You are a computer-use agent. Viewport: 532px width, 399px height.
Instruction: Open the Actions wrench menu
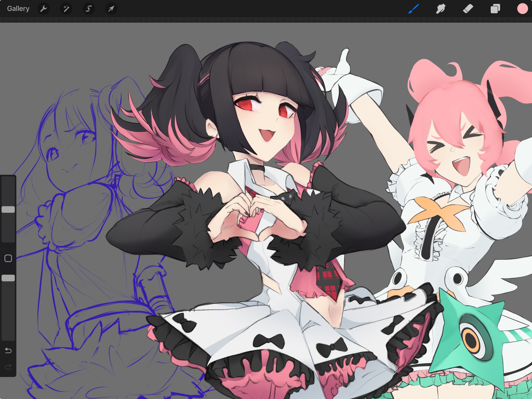[44, 9]
